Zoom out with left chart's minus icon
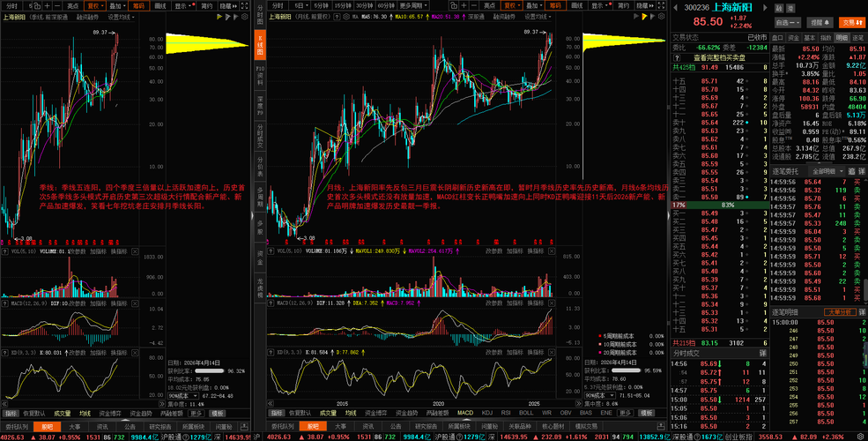The image size is (868, 441). pos(58,5)
